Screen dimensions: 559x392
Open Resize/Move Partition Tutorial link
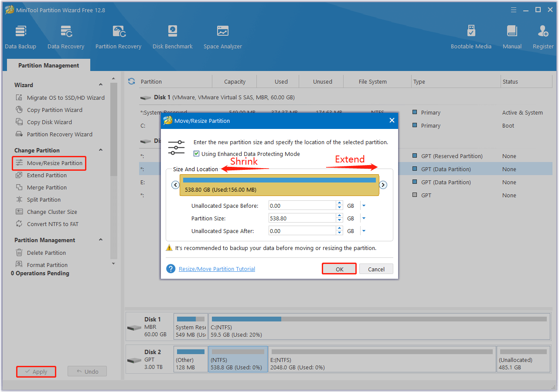217,269
